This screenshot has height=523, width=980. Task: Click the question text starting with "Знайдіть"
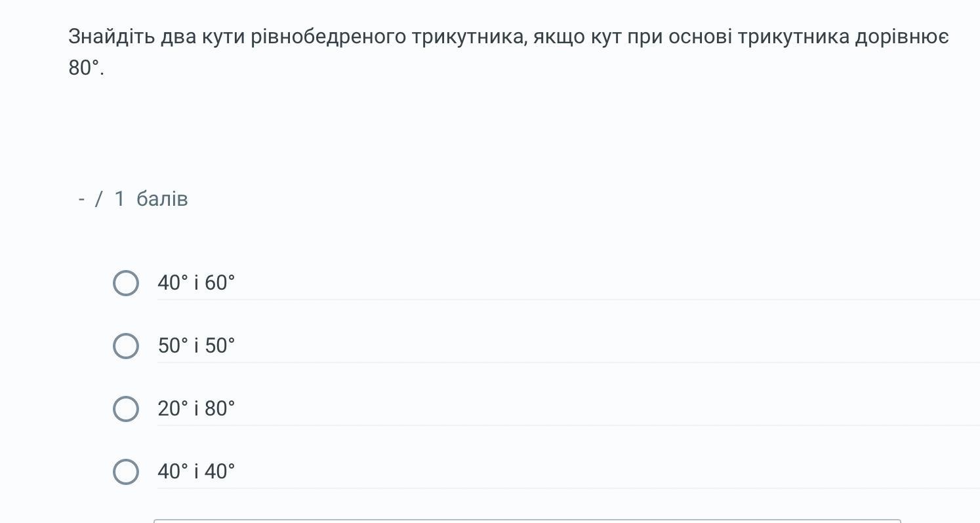point(112,37)
